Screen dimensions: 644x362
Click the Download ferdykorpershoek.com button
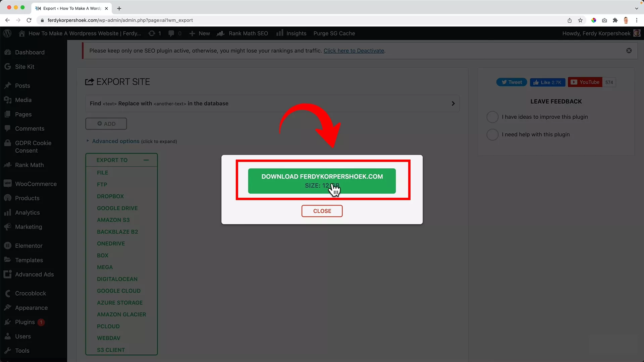point(322,181)
